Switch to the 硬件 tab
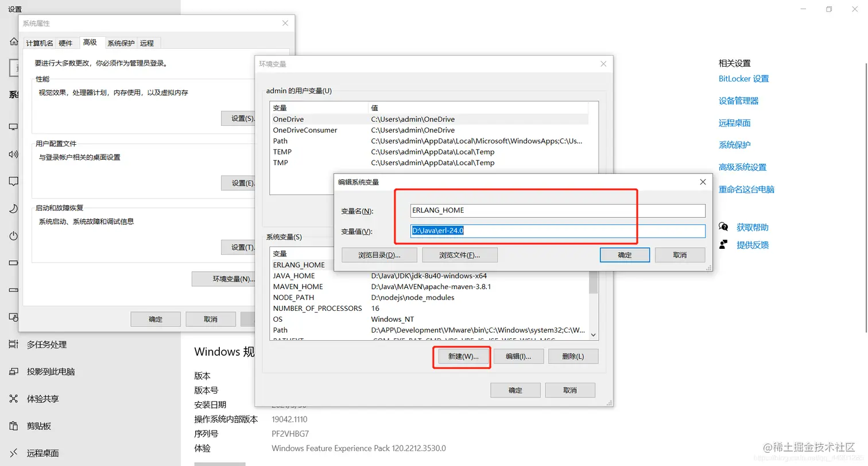 66,43
